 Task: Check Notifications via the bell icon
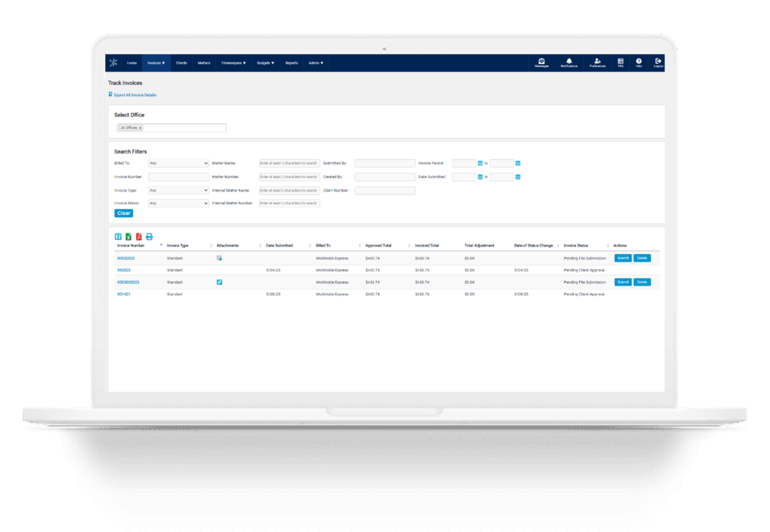pyautogui.click(x=569, y=61)
